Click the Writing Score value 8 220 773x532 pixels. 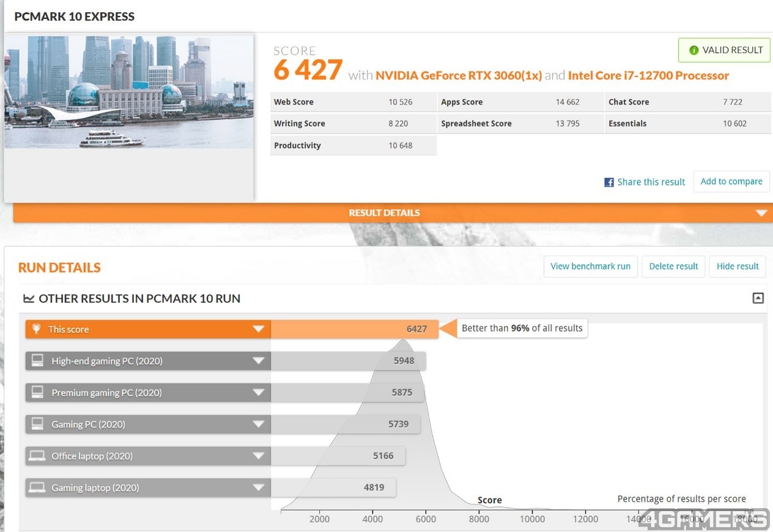tap(398, 124)
